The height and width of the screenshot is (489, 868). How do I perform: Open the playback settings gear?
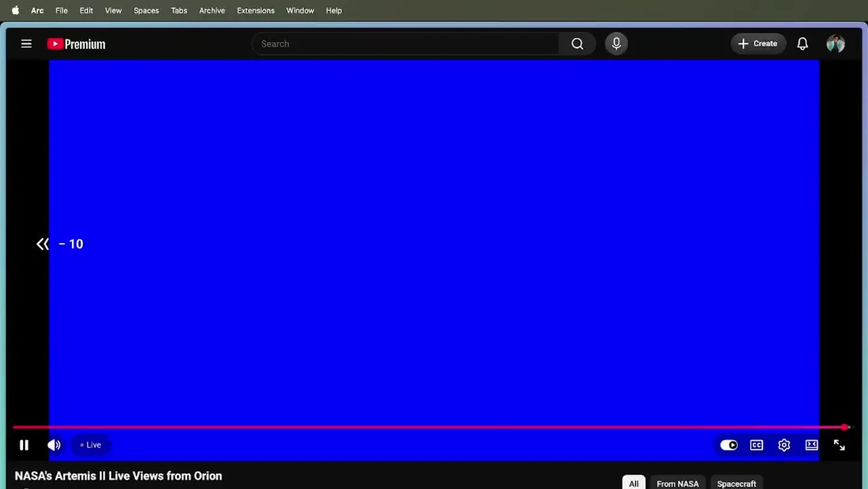[784, 445]
